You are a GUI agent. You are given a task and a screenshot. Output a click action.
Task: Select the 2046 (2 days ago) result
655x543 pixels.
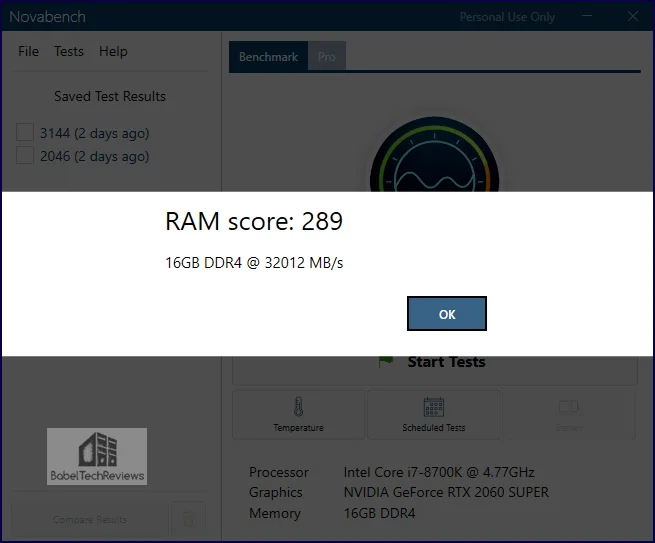tap(94, 156)
